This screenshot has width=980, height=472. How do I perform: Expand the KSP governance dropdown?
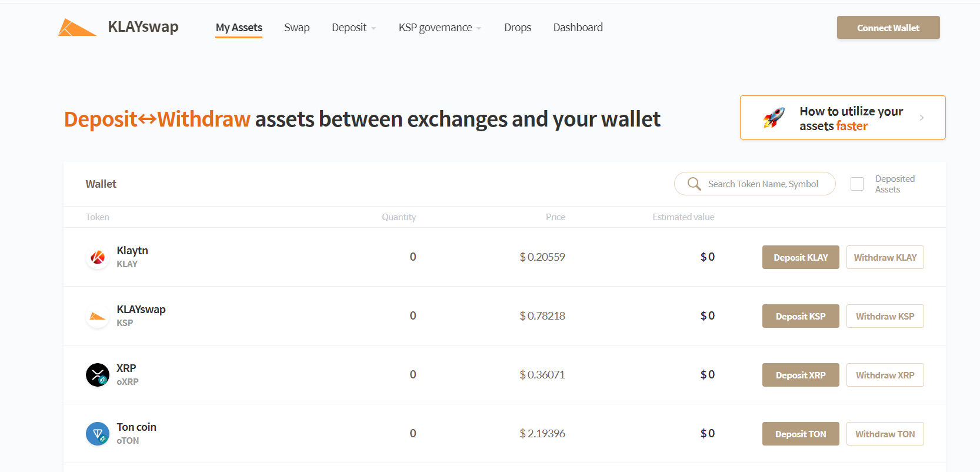440,28
